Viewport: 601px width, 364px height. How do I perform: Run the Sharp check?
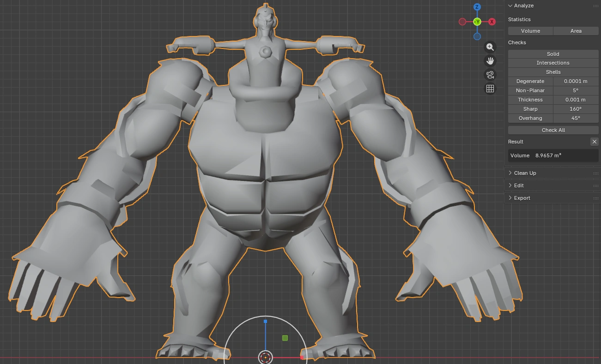click(x=530, y=109)
